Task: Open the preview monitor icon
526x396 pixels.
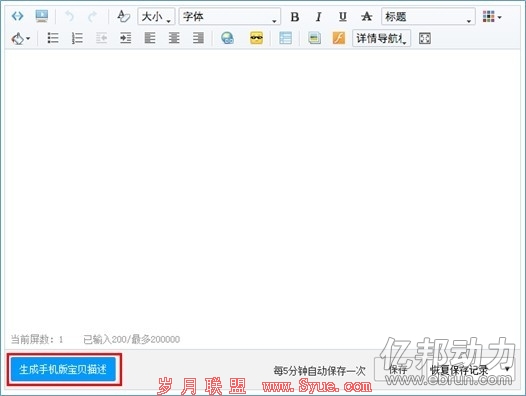Action: click(42, 16)
